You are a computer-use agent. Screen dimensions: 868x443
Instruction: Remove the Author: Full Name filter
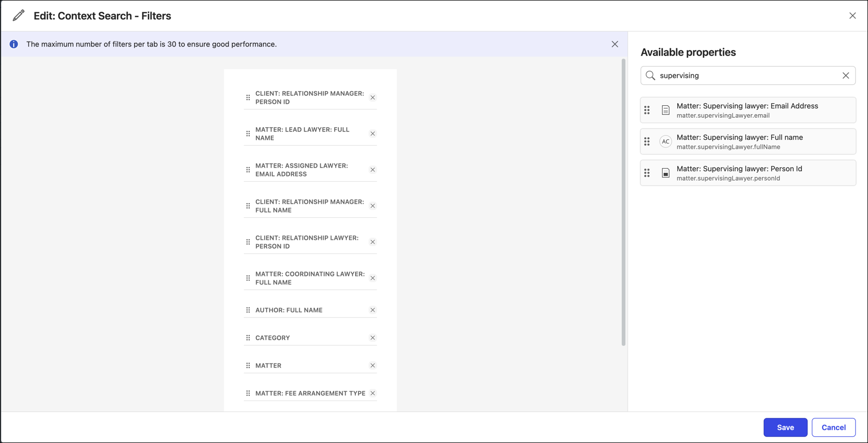[372, 310]
